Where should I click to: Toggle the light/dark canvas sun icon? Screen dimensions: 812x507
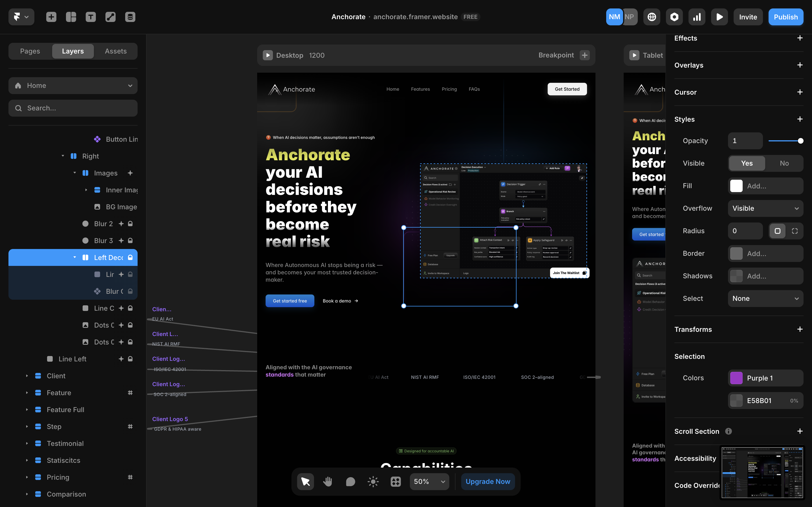coord(373,482)
